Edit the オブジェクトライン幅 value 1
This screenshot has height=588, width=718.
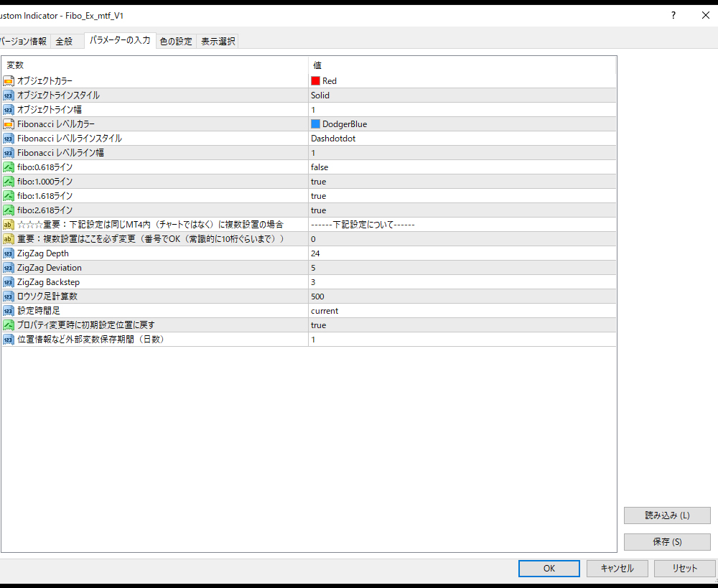coord(462,110)
